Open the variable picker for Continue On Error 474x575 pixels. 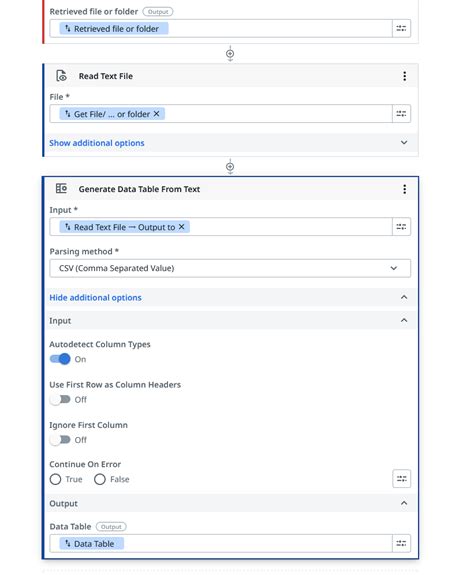(x=401, y=479)
